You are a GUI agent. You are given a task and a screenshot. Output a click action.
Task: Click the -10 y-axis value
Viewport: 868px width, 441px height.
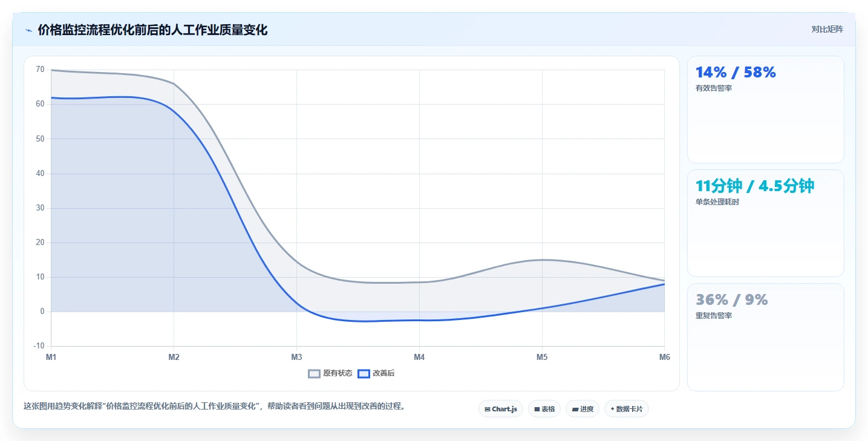(x=39, y=346)
